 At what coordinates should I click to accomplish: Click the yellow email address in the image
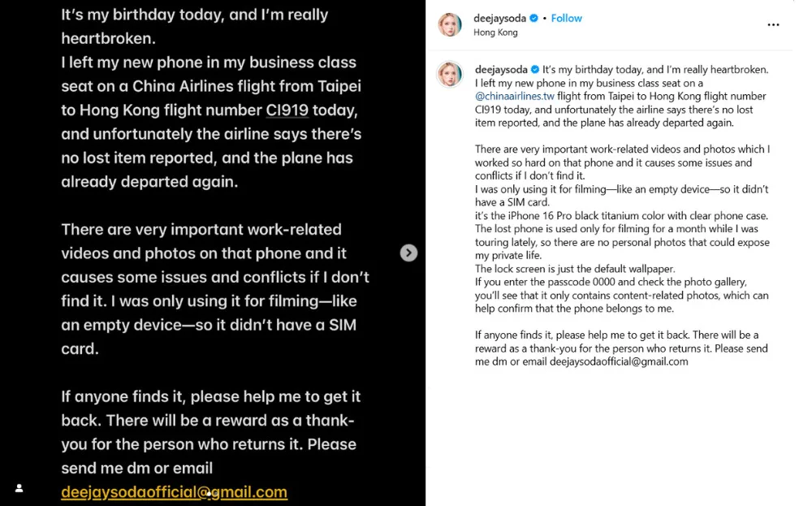(174, 491)
